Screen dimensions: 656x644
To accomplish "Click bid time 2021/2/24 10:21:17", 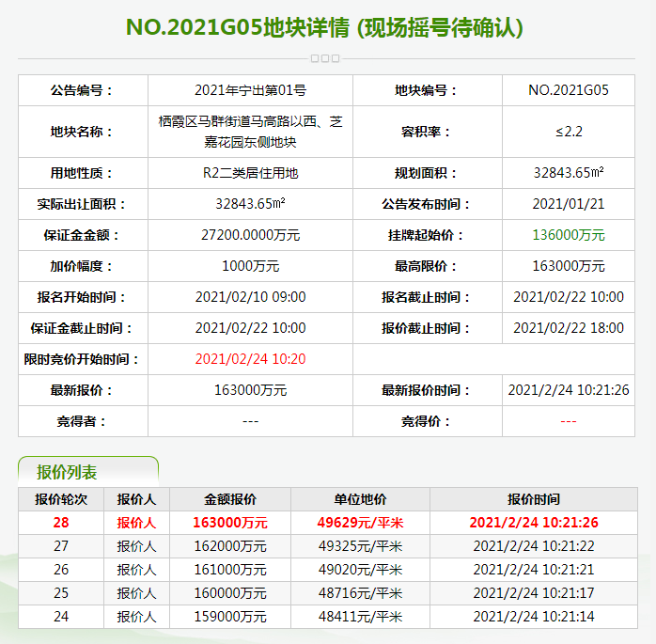I will pos(534,592).
